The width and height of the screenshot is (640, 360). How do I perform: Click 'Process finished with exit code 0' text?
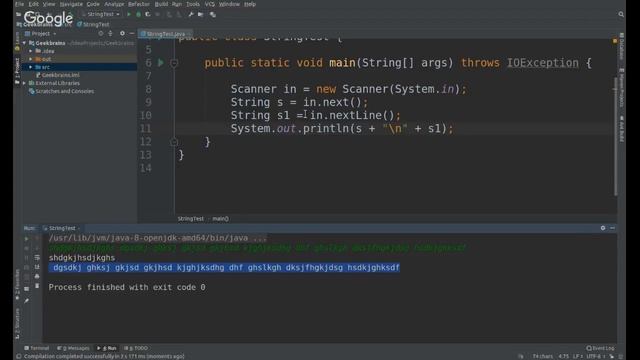pyautogui.click(x=127, y=287)
